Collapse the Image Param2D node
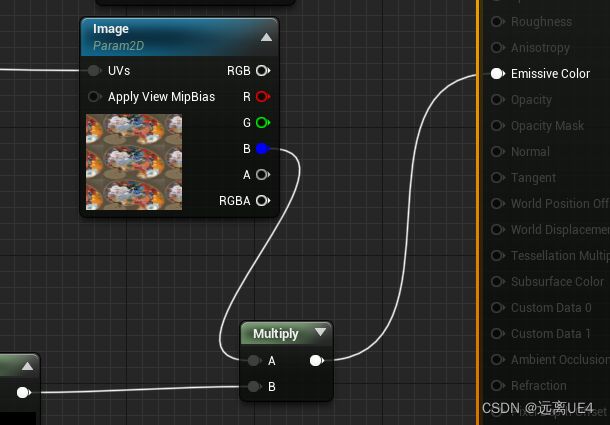 [x=266, y=37]
